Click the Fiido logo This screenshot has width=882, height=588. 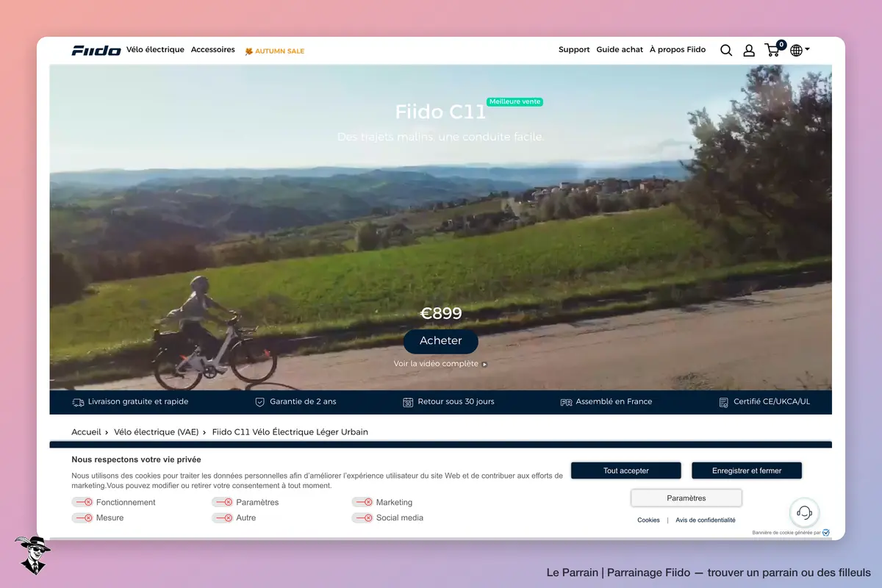click(x=96, y=50)
